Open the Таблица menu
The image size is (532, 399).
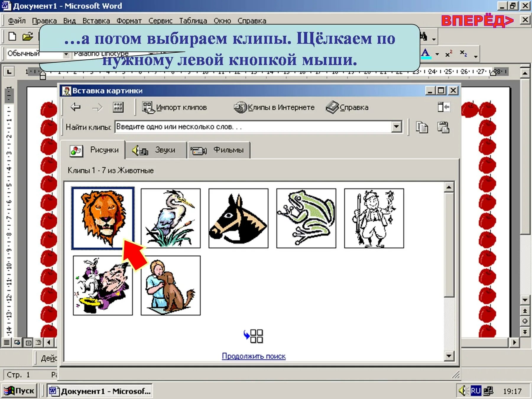pyautogui.click(x=193, y=21)
